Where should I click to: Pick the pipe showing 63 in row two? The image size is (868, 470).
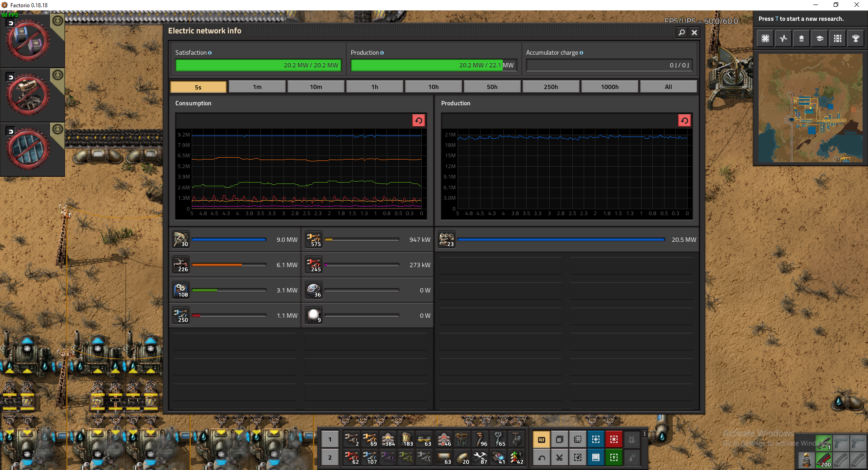click(443, 457)
